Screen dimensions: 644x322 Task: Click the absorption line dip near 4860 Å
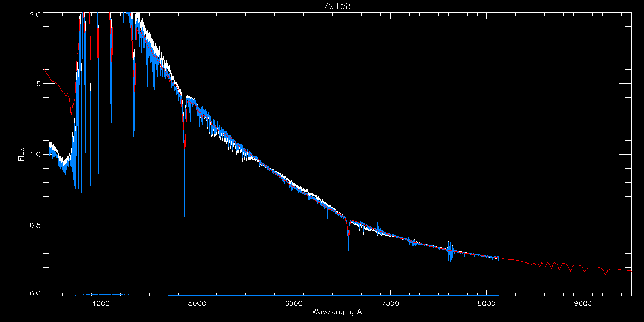[x=184, y=156]
